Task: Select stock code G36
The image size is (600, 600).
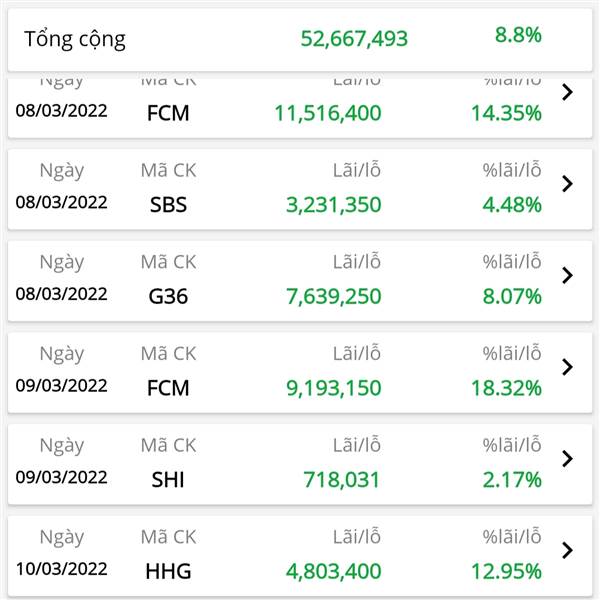Action: (x=168, y=296)
